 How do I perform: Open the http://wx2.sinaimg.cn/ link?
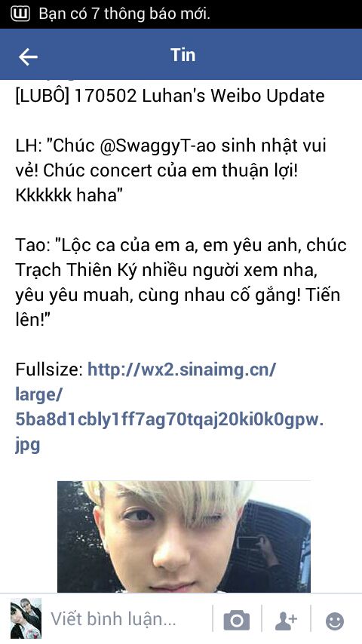pyautogui.click(x=182, y=370)
